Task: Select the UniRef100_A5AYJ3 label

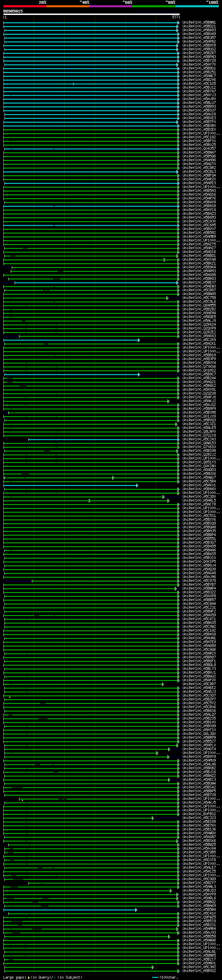Action: [199, 95]
